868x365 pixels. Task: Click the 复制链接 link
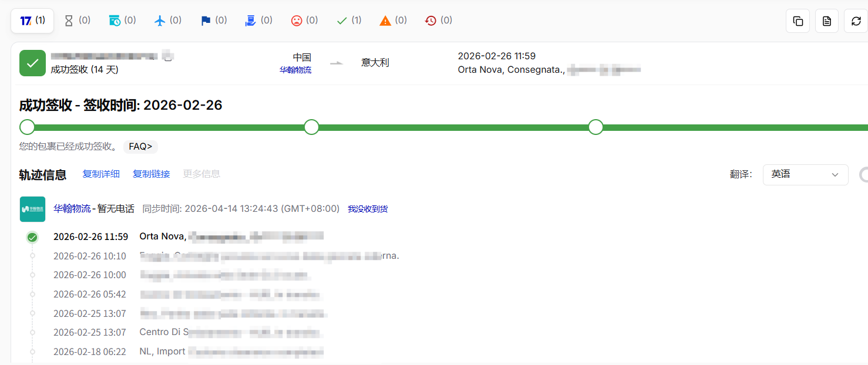click(152, 174)
